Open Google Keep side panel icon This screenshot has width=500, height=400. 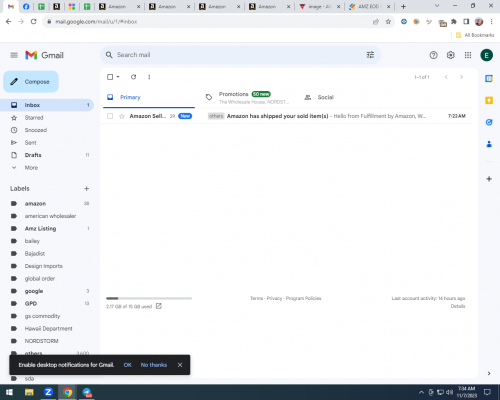489,100
